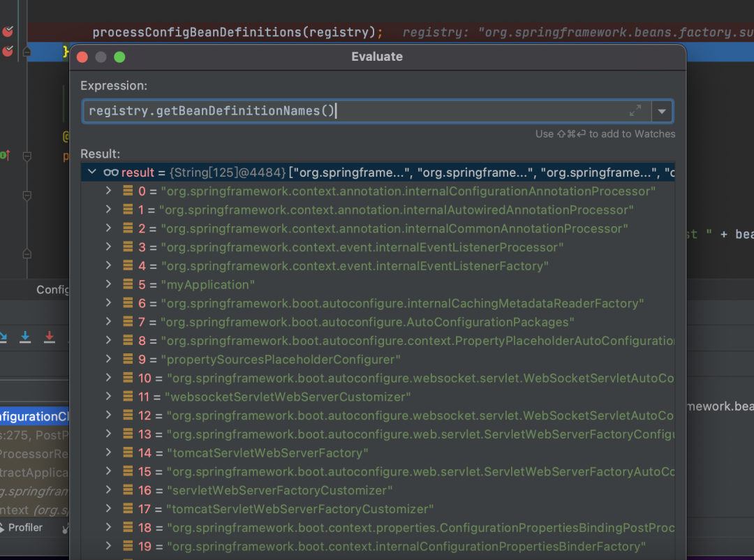Screen dimensions: 754x560
Task: Expand element 17 tomcatServletWebServerFactoryCustomizer
Action: 109,508
